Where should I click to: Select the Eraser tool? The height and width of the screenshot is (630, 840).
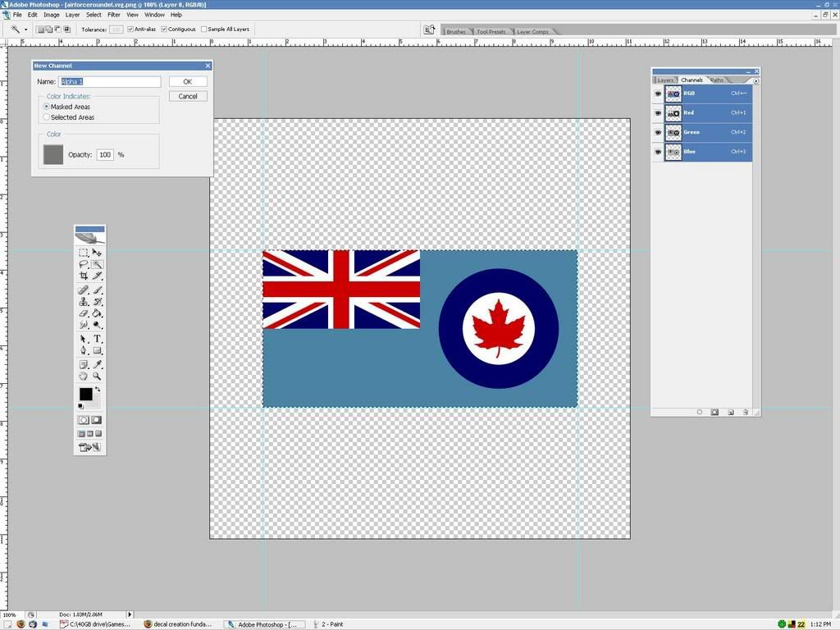[x=83, y=313]
